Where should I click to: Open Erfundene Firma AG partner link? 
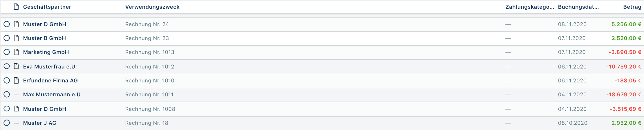(50, 80)
